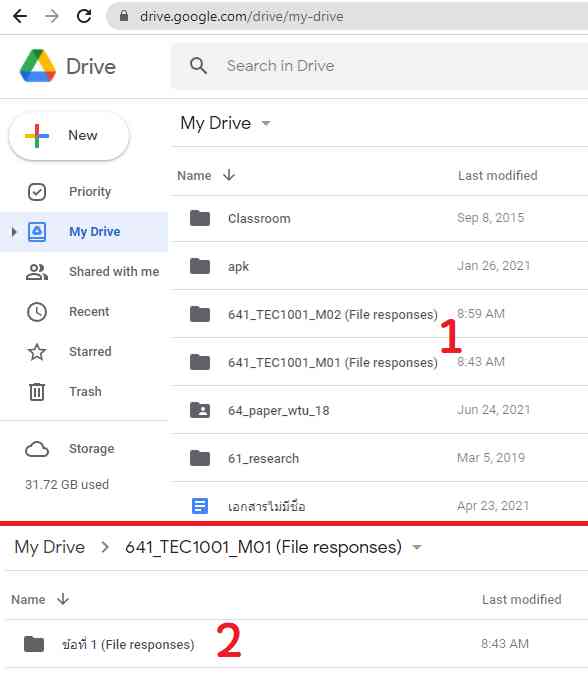The width and height of the screenshot is (588, 676).
Task: Open dropdown next to 641_TEC1001_M01 breadcrumb
Action: click(x=416, y=547)
